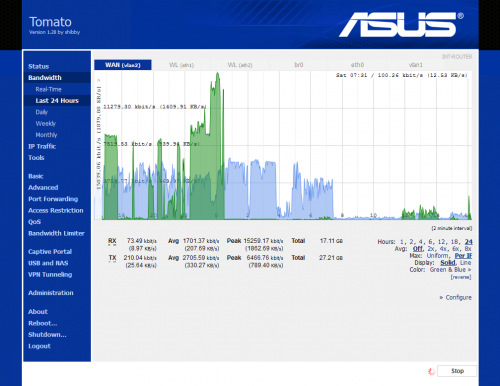Screen dimensions: 500x386
Task: Open VPN Tunneling section
Action: [50, 275]
